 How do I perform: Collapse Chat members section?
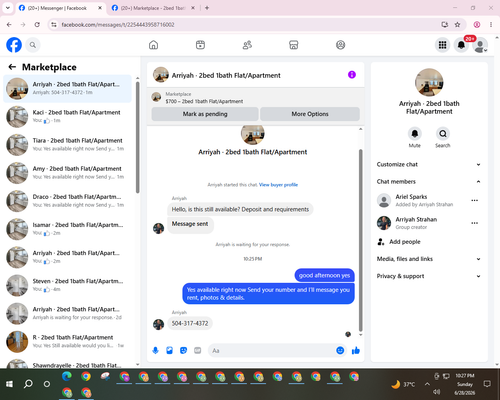[429, 182]
